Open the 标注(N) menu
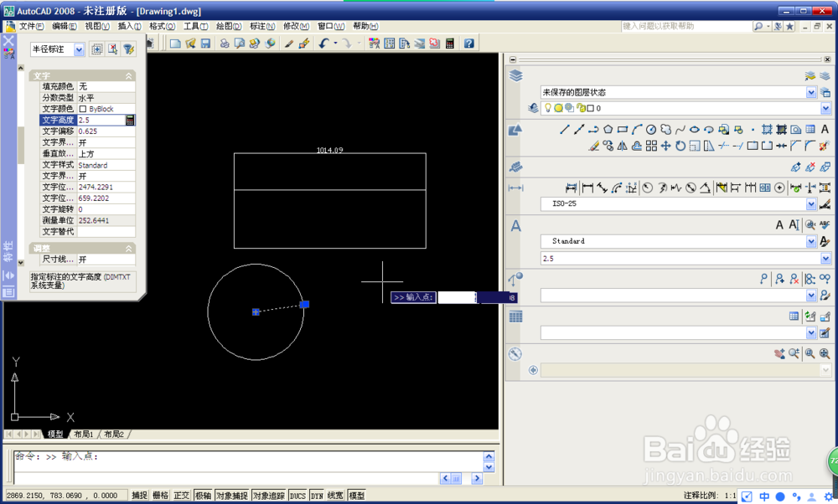The image size is (838, 504). pos(262,26)
